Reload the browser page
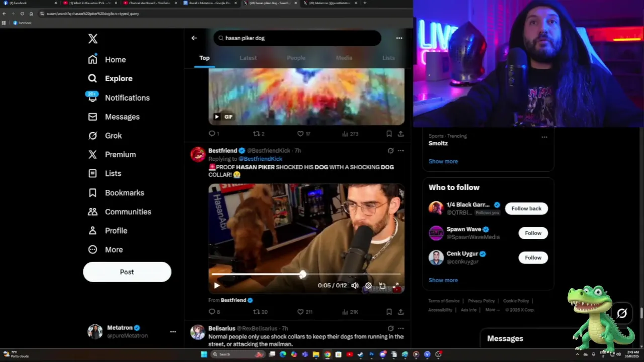This screenshot has height=362, width=644. pyautogui.click(x=22, y=14)
